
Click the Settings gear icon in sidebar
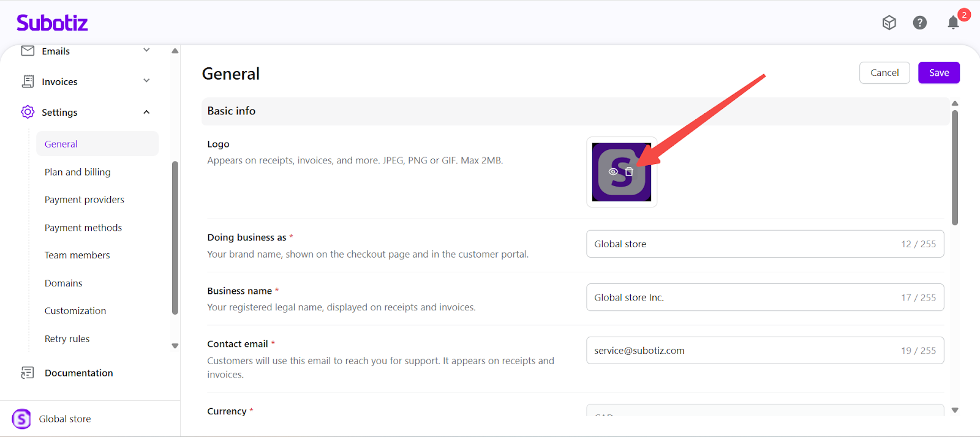coord(28,112)
